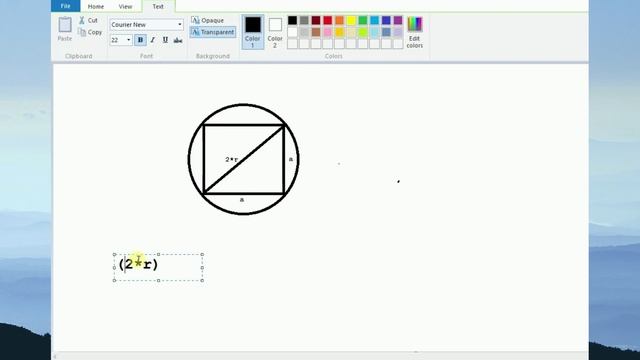
Task: Toggle Underline formatting
Action: click(165, 40)
